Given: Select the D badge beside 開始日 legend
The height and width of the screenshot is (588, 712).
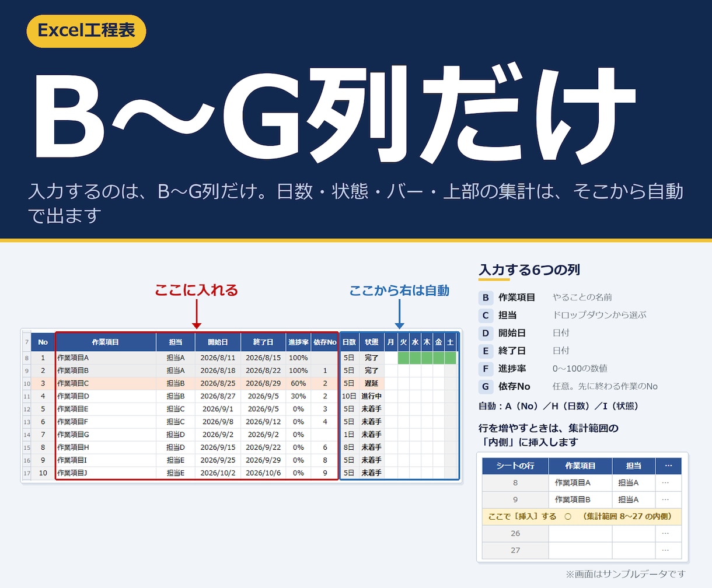Looking at the screenshot, I should pos(485,333).
